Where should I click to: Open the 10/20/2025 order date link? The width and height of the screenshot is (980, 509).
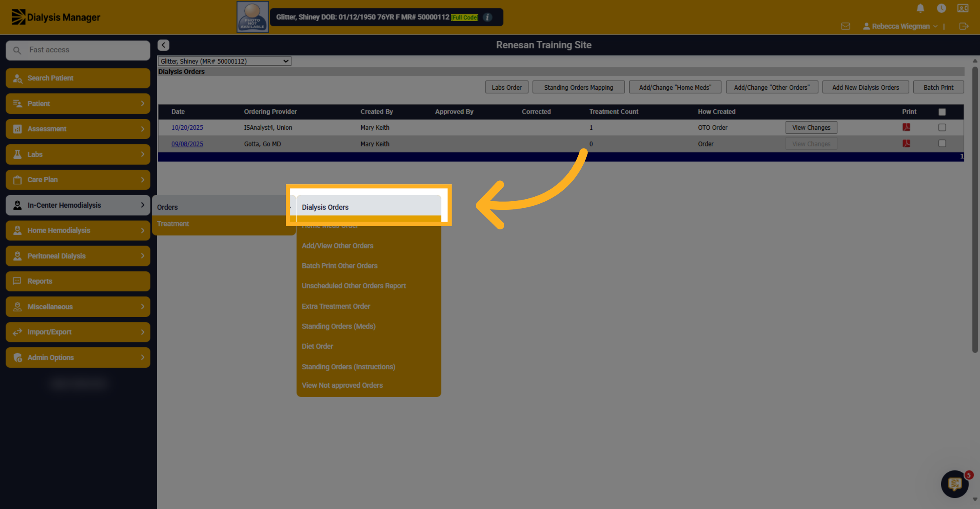coord(187,127)
